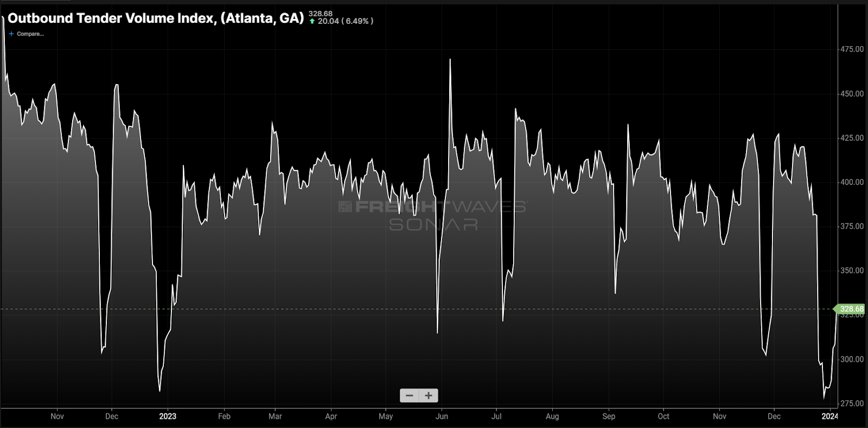
Task: Click the Jun x-axis label
Action: coord(442,416)
